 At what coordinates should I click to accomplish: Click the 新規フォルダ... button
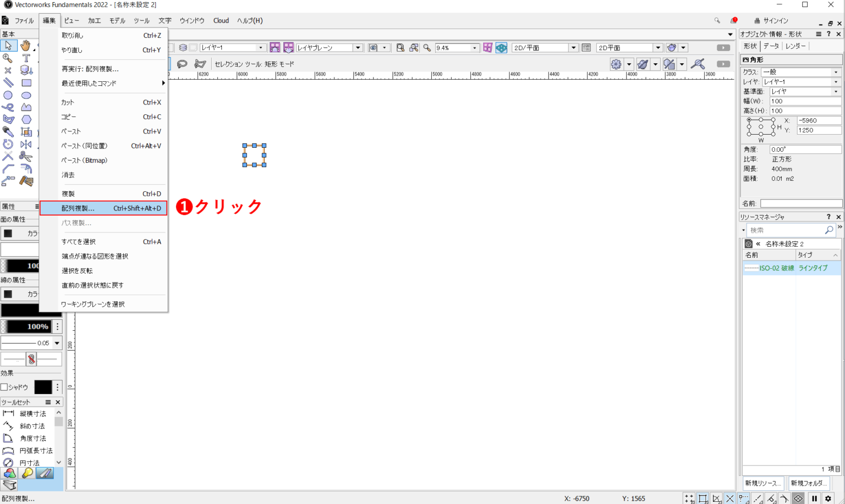click(x=809, y=483)
